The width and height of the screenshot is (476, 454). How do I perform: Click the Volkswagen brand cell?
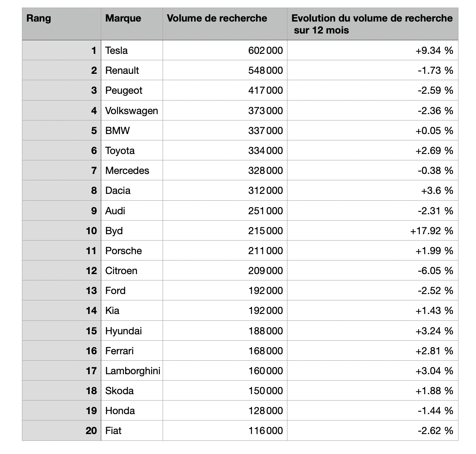tap(132, 111)
